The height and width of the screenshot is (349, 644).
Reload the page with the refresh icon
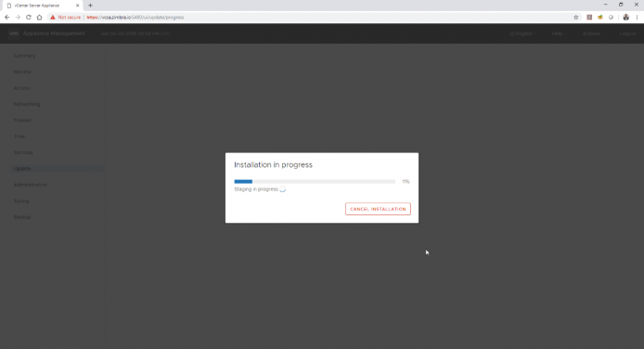click(x=29, y=18)
